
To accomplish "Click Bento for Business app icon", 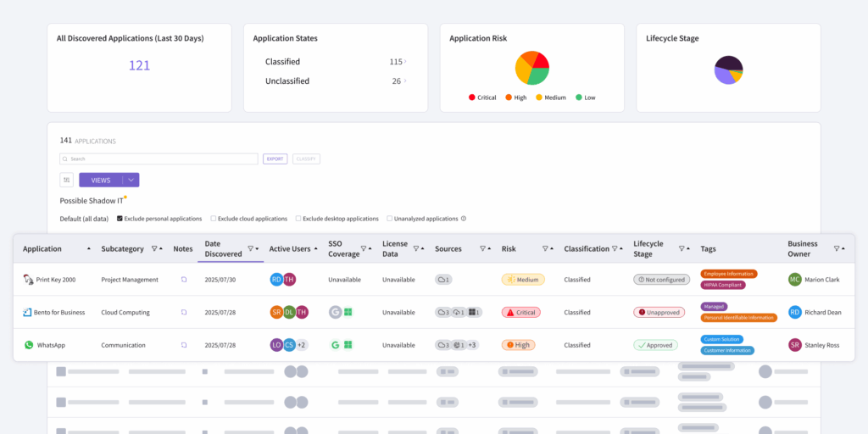I will point(28,312).
